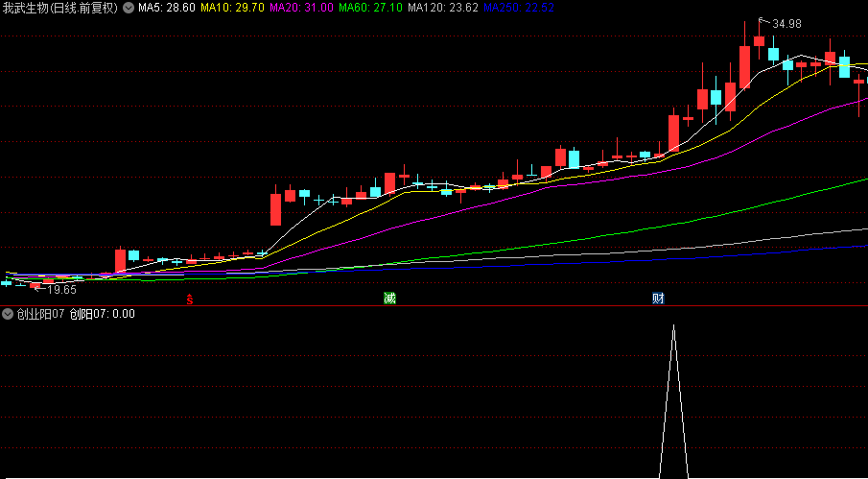This screenshot has width=868, height=479.
Task: Click the MA10: 29.70 label
Action: tap(232, 9)
